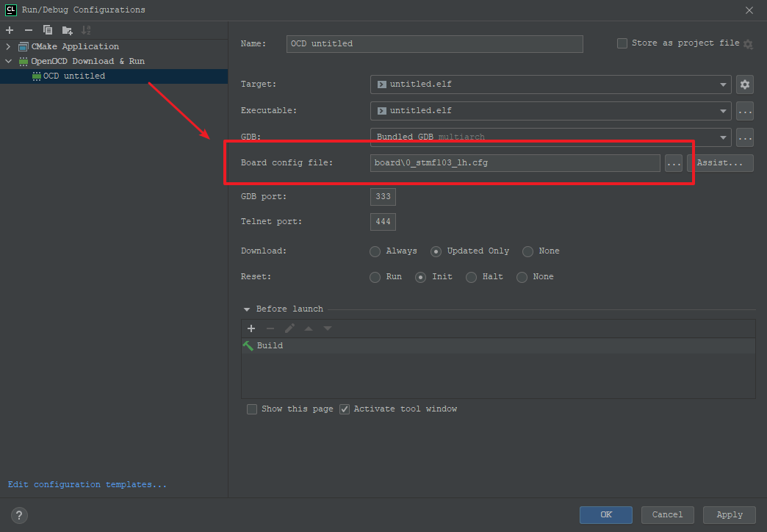This screenshot has height=532, width=767.
Task: Focus the Board config file field
Action: click(x=515, y=163)
